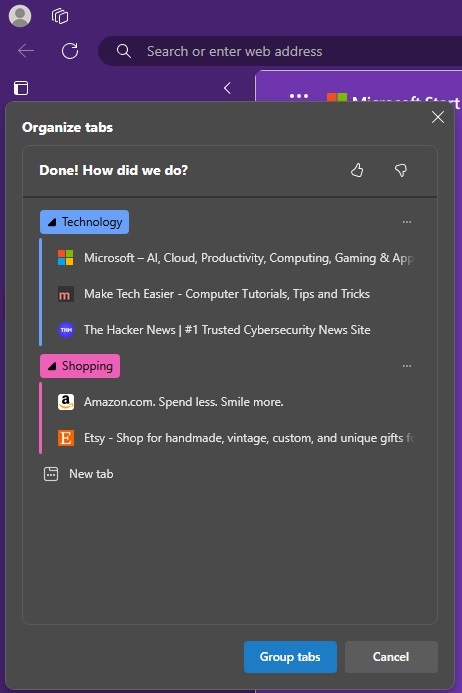Collapse the Shopping group
The width and height of the screenshot is (462, 693).
(80, 366)
